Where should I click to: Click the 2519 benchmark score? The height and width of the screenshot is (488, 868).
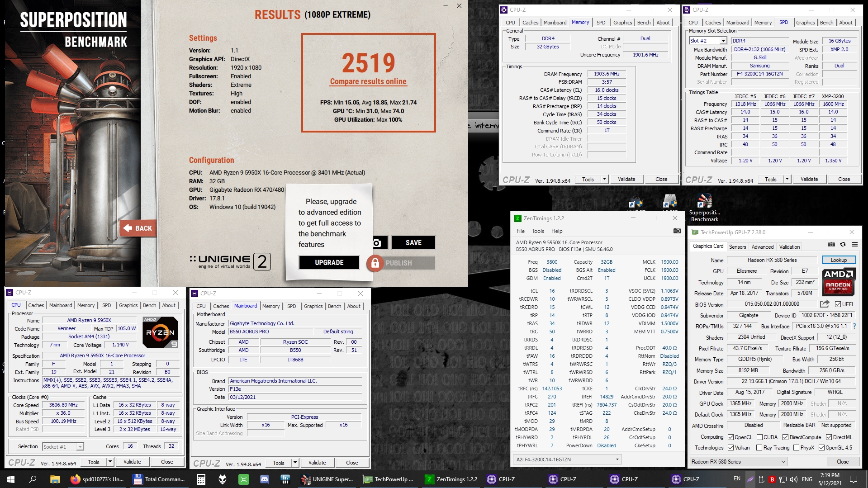pyautogui.click(x=368, y=63)
